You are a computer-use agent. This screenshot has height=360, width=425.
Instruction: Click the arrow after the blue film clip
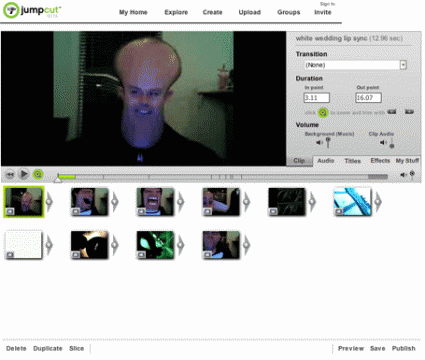click(378, 202)
